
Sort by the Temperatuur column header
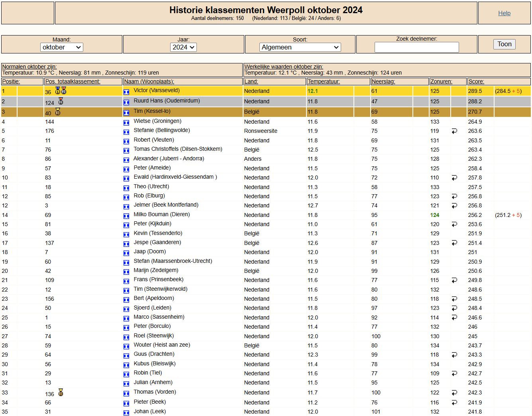click(x=324, y=81)
